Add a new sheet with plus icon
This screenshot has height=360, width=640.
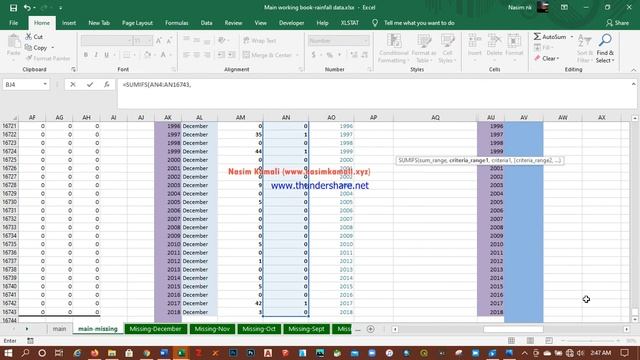pyautogui.click(x=371, y=329)
